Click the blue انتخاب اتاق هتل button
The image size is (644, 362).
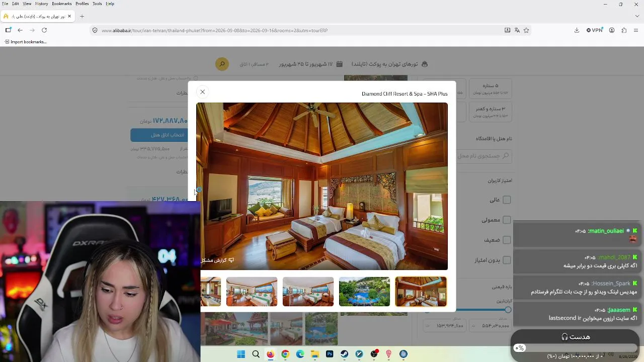[x=159, y=135]
